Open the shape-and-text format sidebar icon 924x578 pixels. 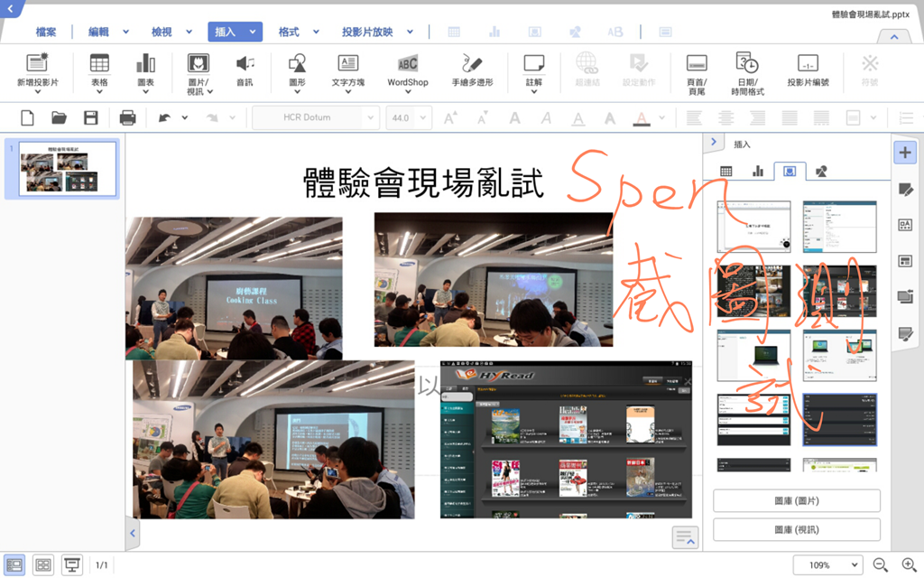(x=905, y=225)
